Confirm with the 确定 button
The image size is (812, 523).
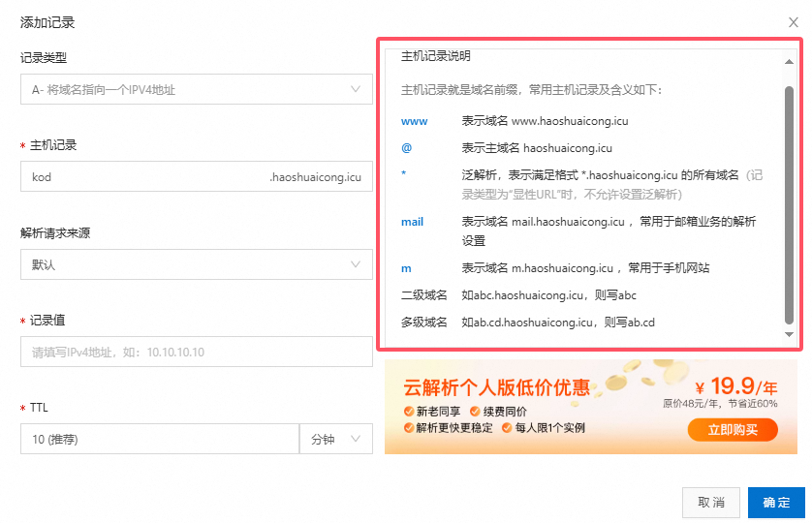click(776, 503)
